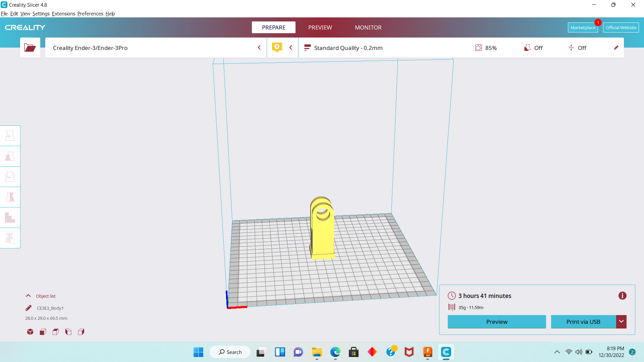This screenshot has height=362, width=644.
Task: Collapse the Object list
Action: pos(29,296)
